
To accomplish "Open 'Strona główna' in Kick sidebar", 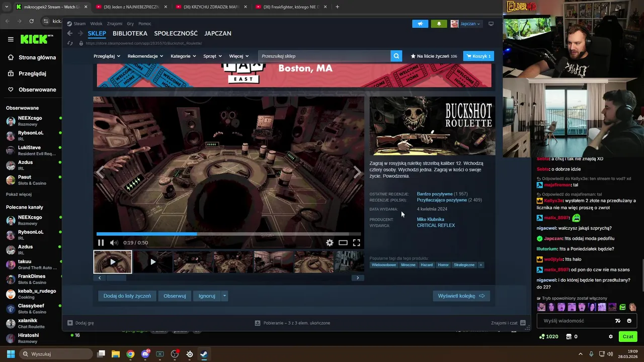I will click(x=31, y=57).
